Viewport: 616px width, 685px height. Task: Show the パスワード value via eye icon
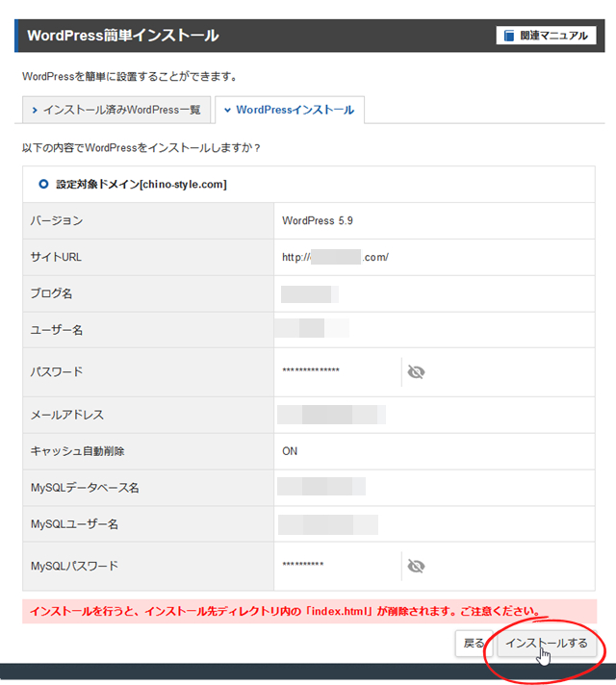click(416, 371)
